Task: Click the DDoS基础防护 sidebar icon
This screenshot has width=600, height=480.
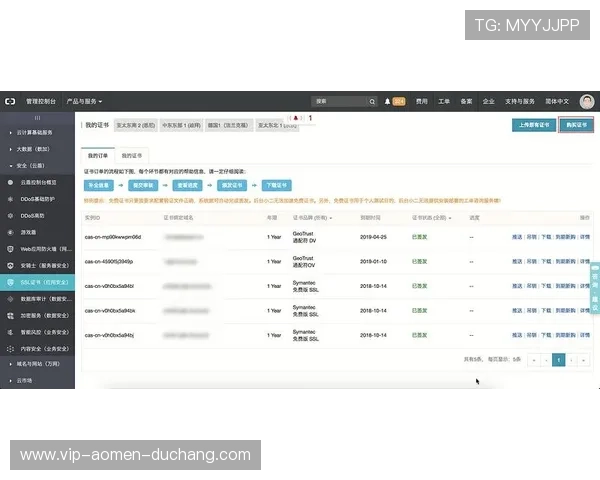Action: click(12, 199)
